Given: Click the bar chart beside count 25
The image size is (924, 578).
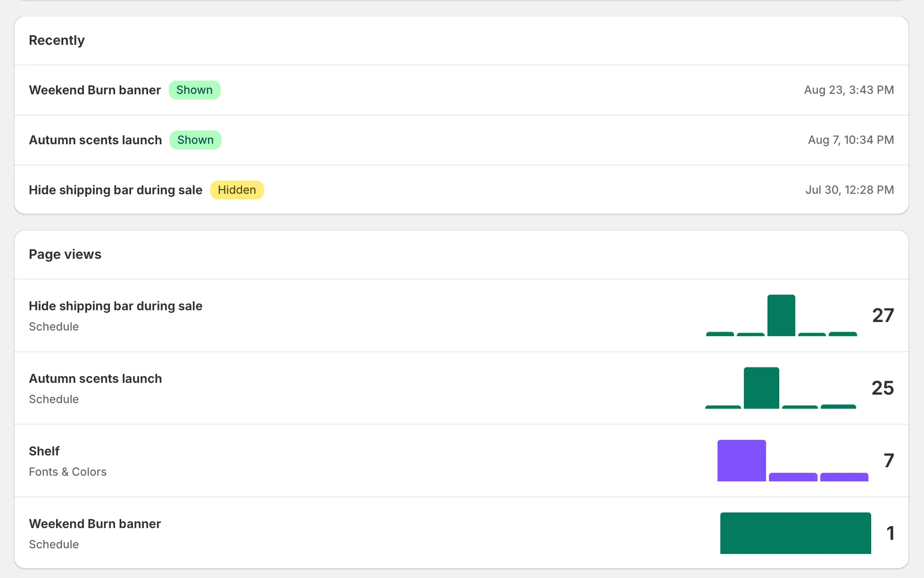Looking at the screenshot, I should [781, 388].
